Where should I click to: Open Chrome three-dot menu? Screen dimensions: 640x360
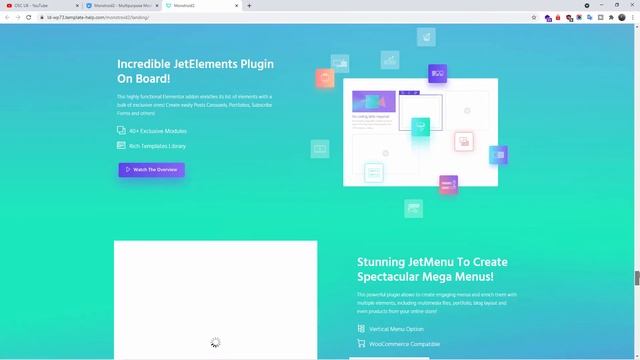click(x=633, y=18)
